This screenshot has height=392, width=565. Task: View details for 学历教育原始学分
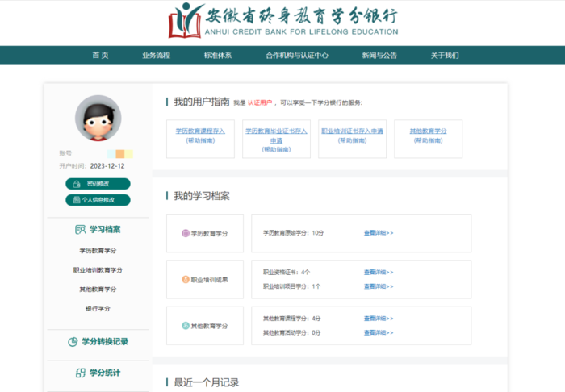tap(379, 233)
